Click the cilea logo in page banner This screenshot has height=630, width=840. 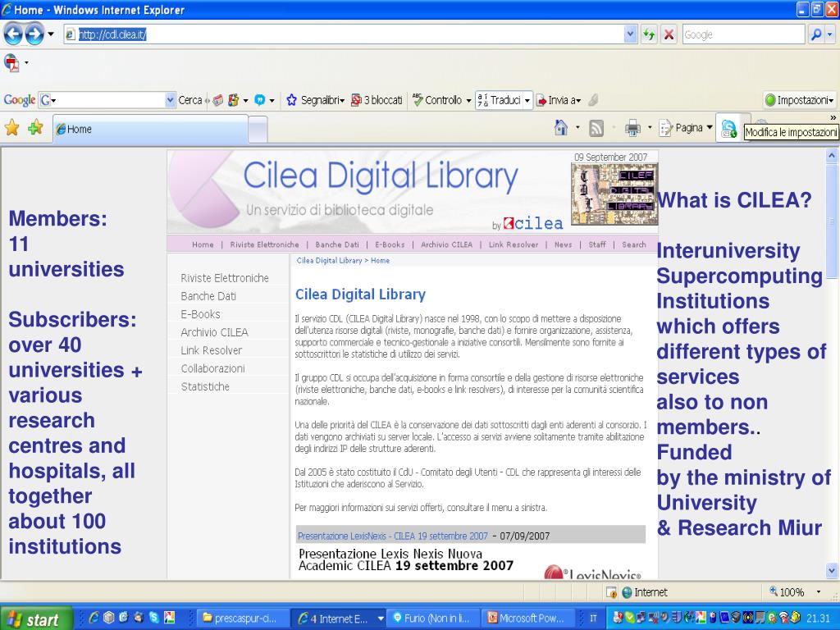pos(533,223)
